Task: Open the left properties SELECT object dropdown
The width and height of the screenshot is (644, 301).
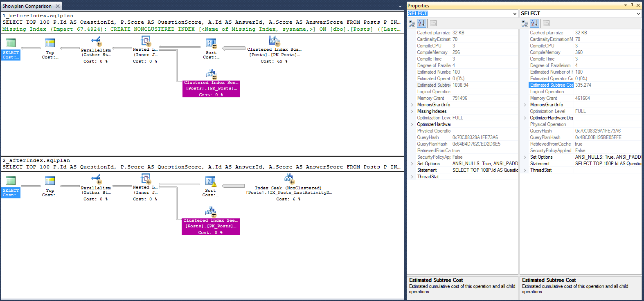Action: coord(515,13)
